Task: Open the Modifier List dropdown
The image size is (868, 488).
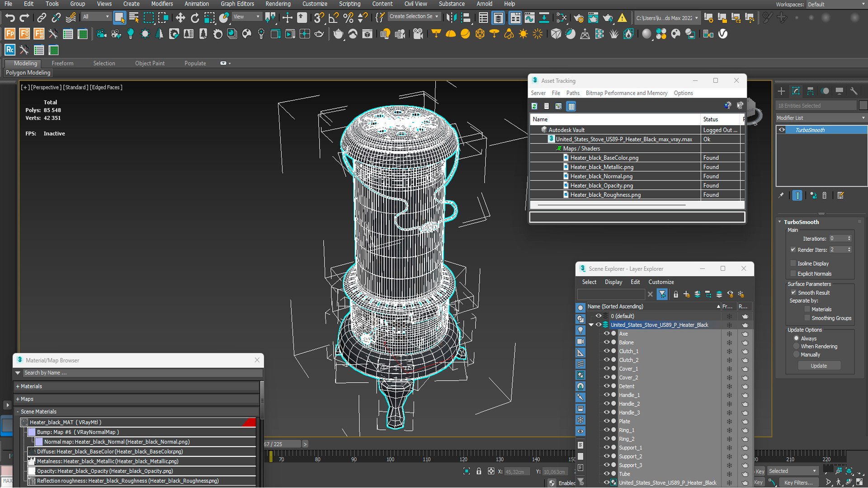Action: [x=821, y=118]
